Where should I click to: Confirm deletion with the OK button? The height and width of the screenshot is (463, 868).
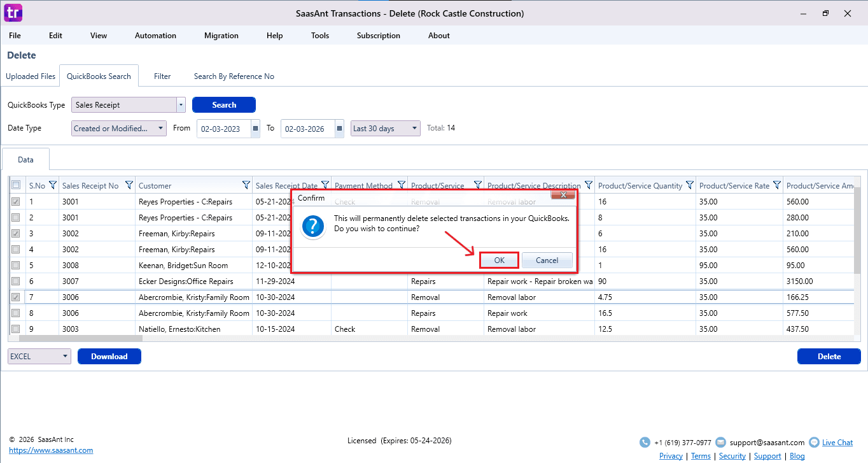click(x=499, y=260)
